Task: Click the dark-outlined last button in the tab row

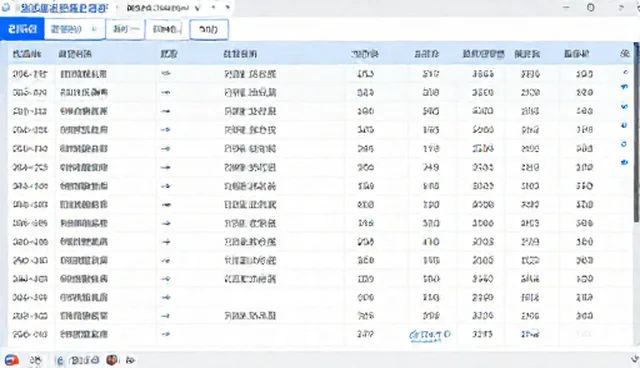Action: (209, 29)
